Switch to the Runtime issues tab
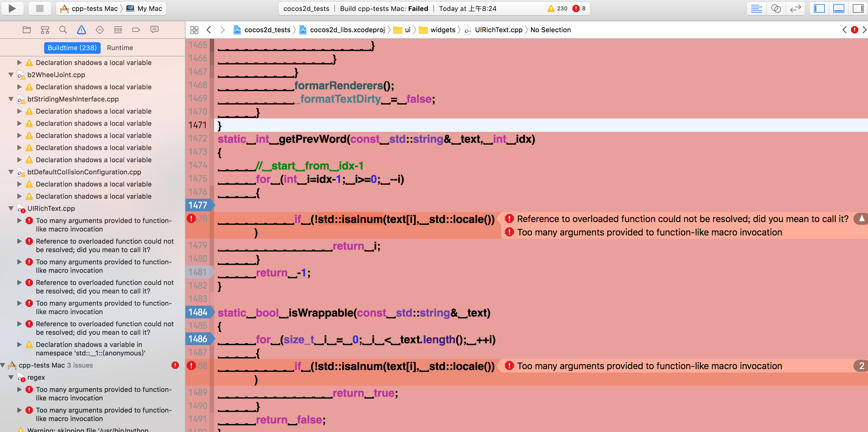The image size is (868, 432). tap(120, 48)
